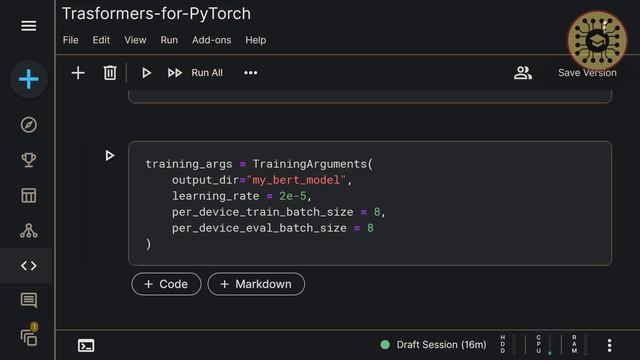The height and width of the screenshot is (360, 640).
Task: Run the training_args cell play button
Action: tap(109, 156)
